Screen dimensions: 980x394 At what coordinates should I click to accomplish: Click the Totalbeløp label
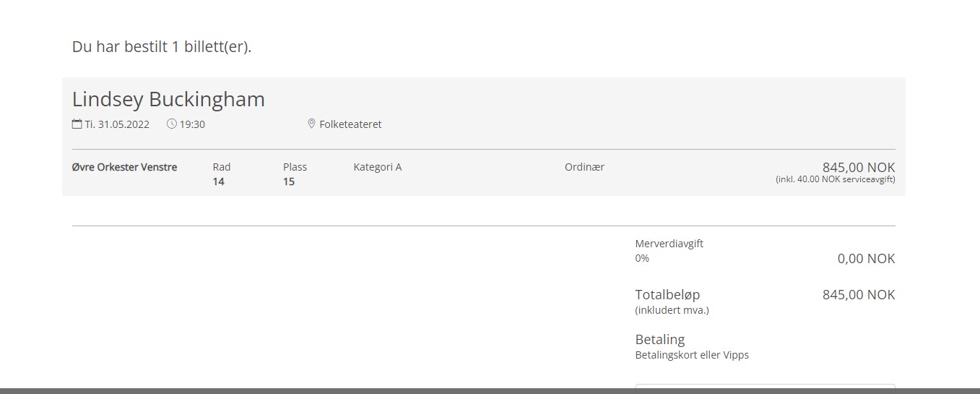click(667, 295)
